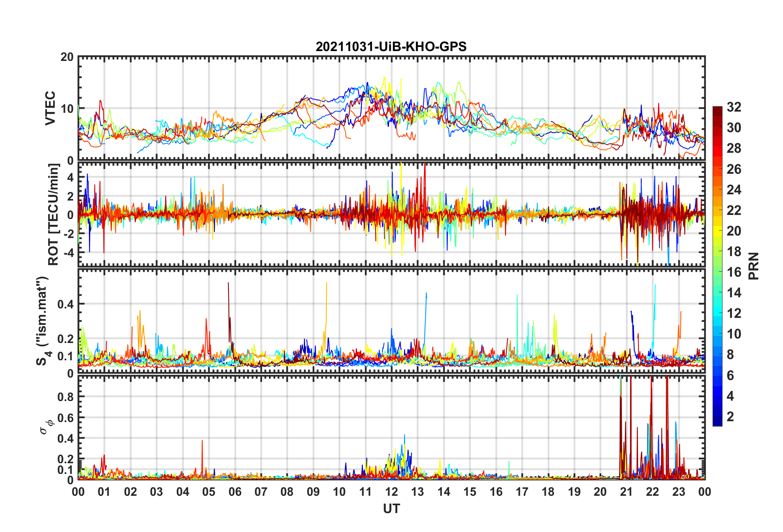Click UT axis tick "13"

[417, 492]
